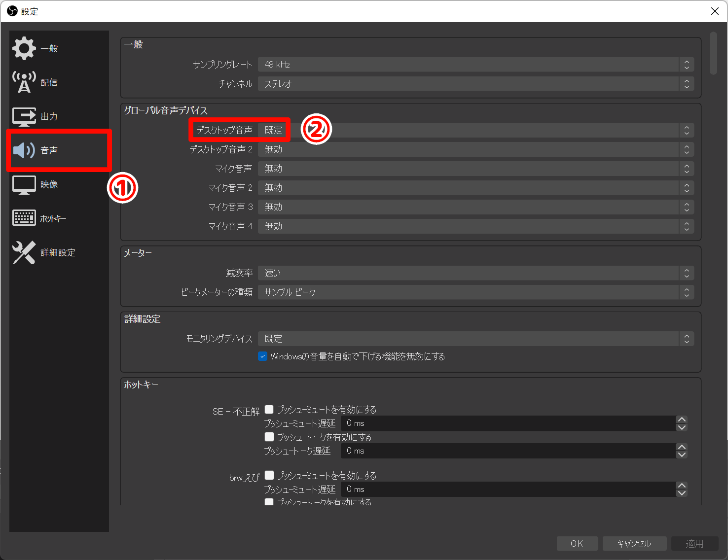The width and height of the screenshot is (728, 560).
Task: Decrease brw_えび プッシュミュート遅延 with down arrow
Action: click(682, 493)
